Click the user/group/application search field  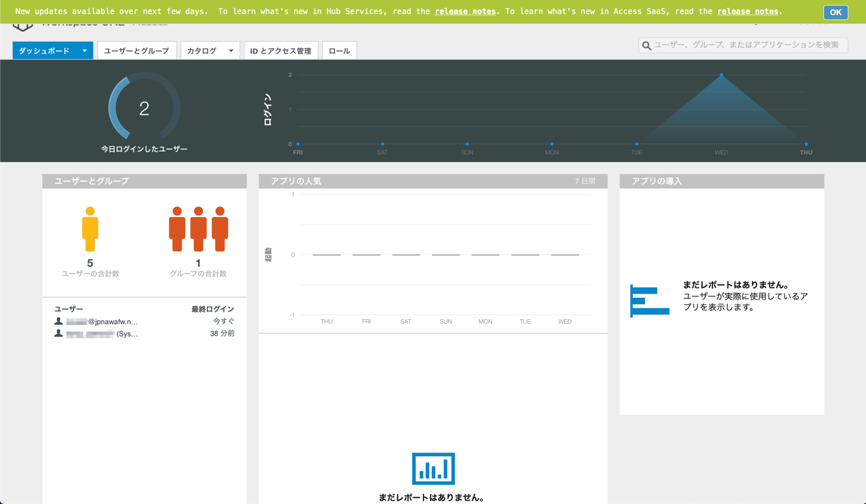tap(743, 45)
